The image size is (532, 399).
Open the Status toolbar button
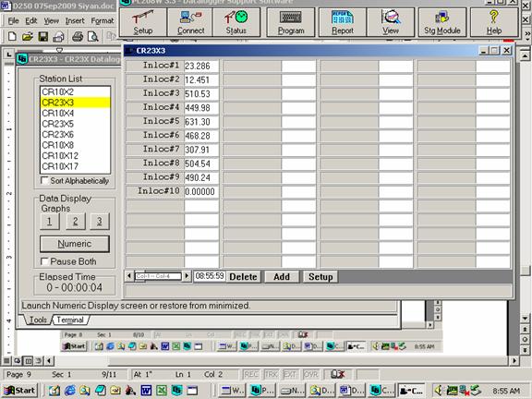(x=236, y=22)
